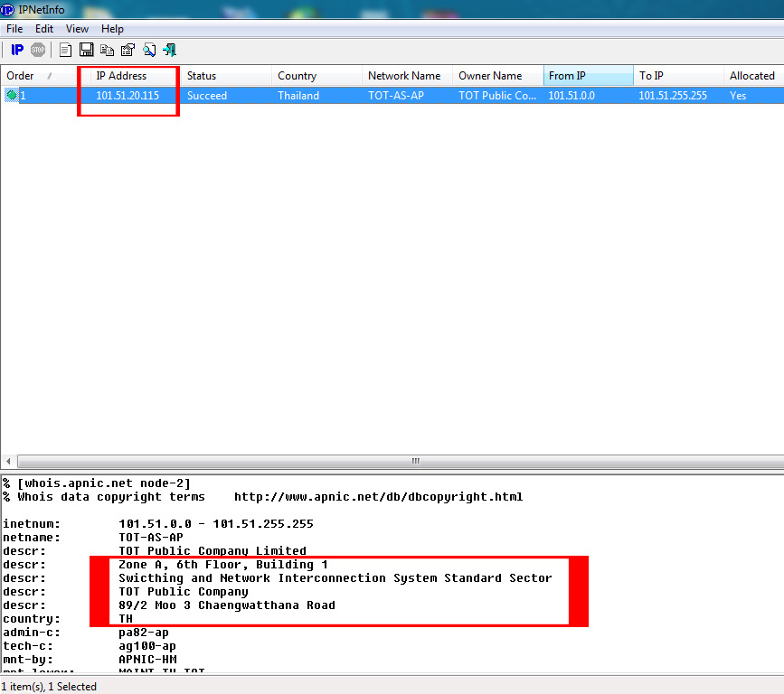Click the country TH whois line
Image resolution: width=784 pixels, height=694 pixels.
[68, 619]
